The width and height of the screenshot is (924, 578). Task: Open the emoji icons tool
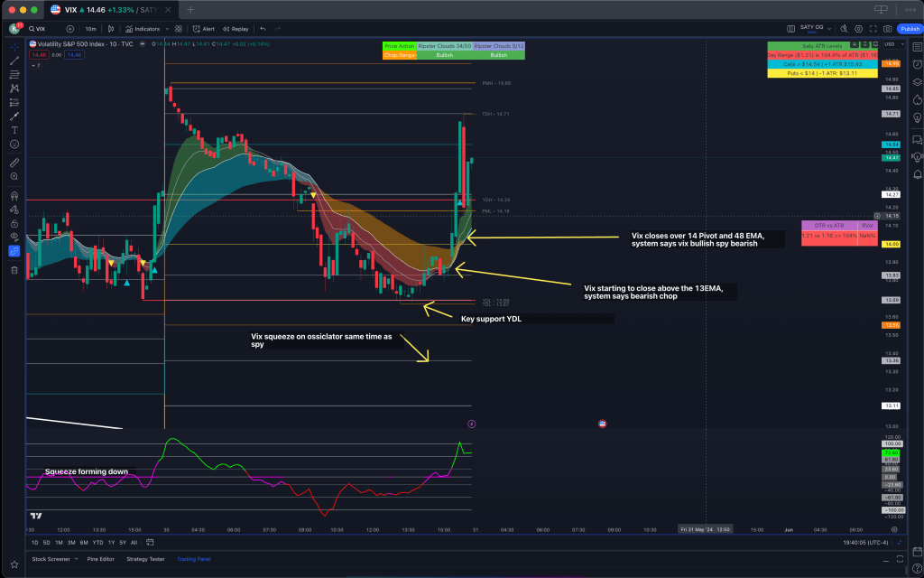point(14,144)
